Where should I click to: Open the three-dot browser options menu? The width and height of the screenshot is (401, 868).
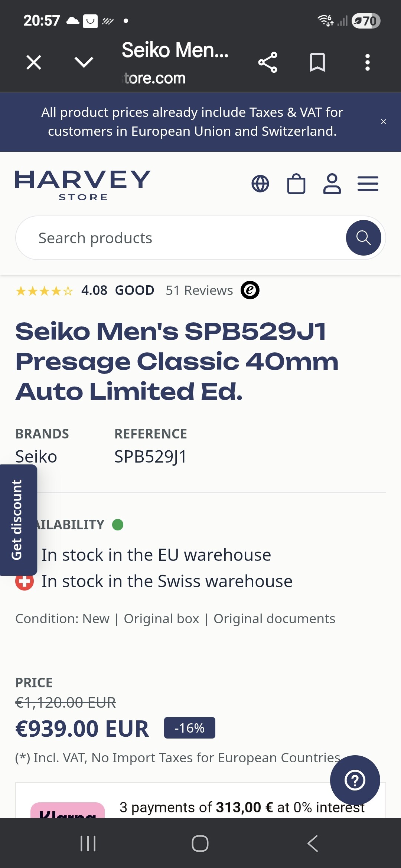(367, 62)
